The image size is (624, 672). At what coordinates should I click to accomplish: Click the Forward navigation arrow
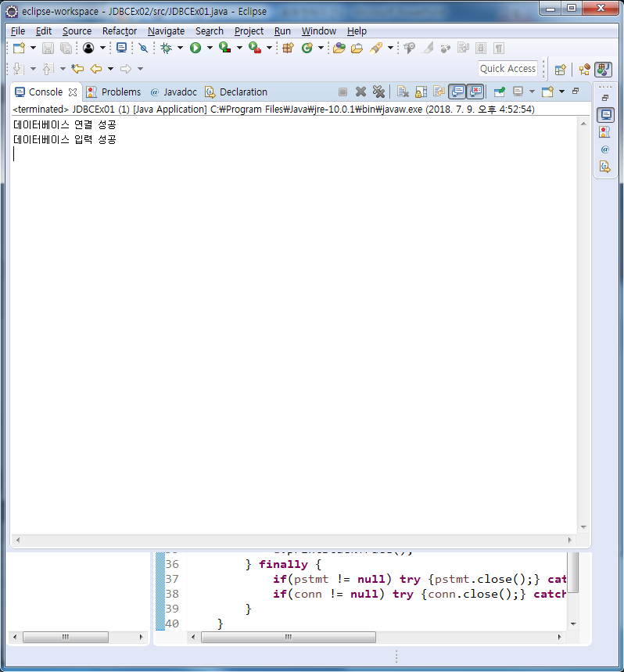(x=126, y=69)
